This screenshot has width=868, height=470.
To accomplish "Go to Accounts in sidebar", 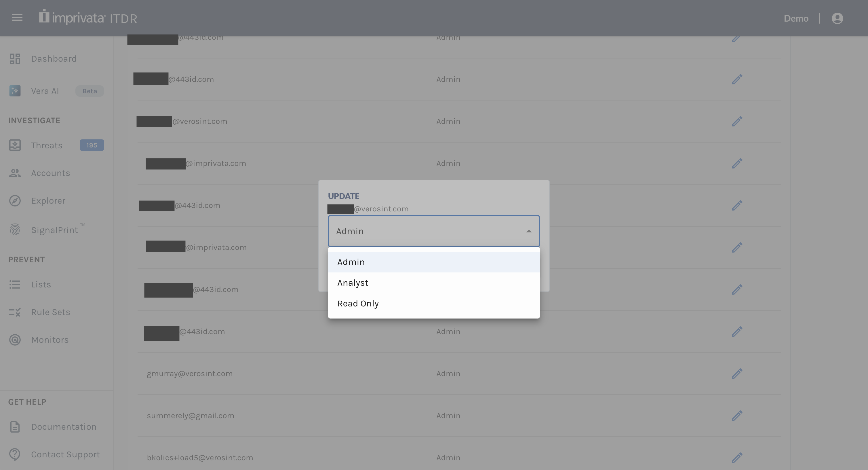I will coord(51,173).
